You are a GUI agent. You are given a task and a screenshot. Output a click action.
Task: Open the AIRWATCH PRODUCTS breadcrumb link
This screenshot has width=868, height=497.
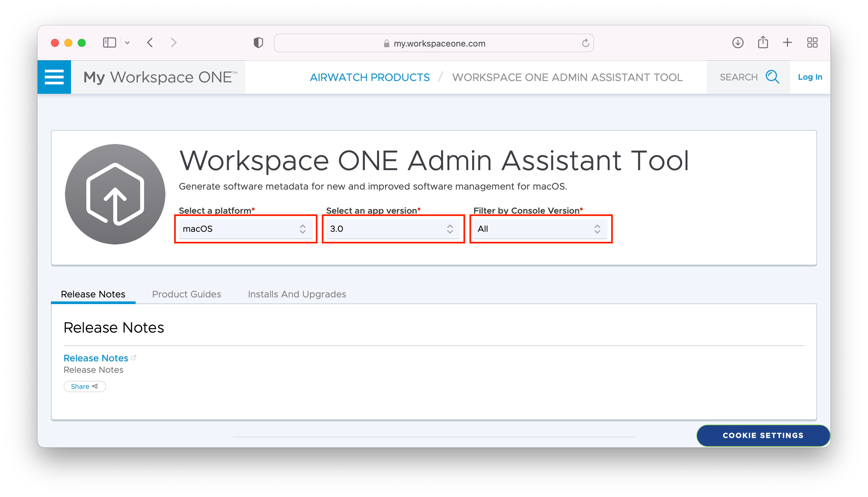(370, 77)
